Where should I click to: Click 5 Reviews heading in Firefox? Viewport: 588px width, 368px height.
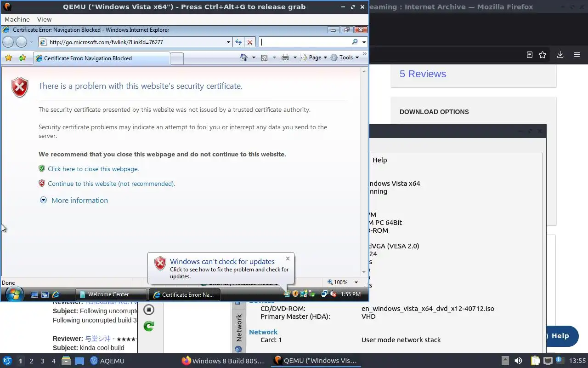[x=423, y=74]
